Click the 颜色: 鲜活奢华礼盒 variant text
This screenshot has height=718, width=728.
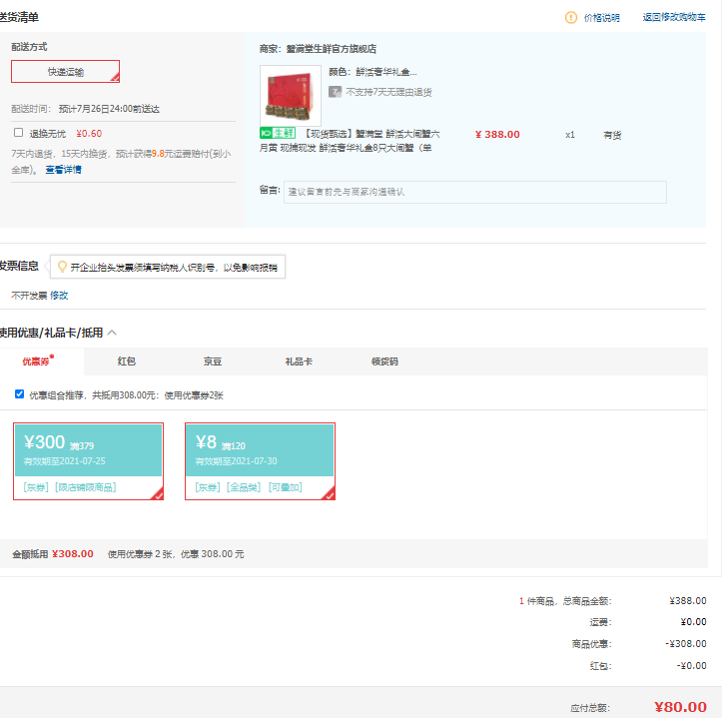(372, 72)
